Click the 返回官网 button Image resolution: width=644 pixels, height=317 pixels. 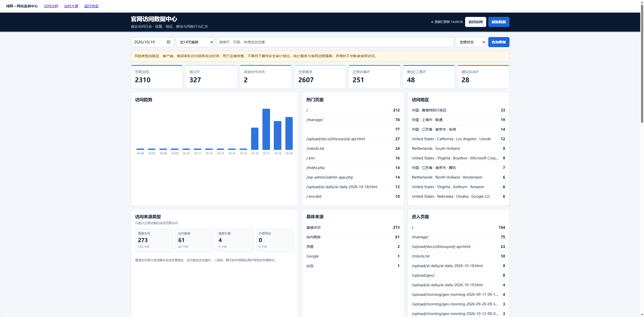[x=475, y=22]
